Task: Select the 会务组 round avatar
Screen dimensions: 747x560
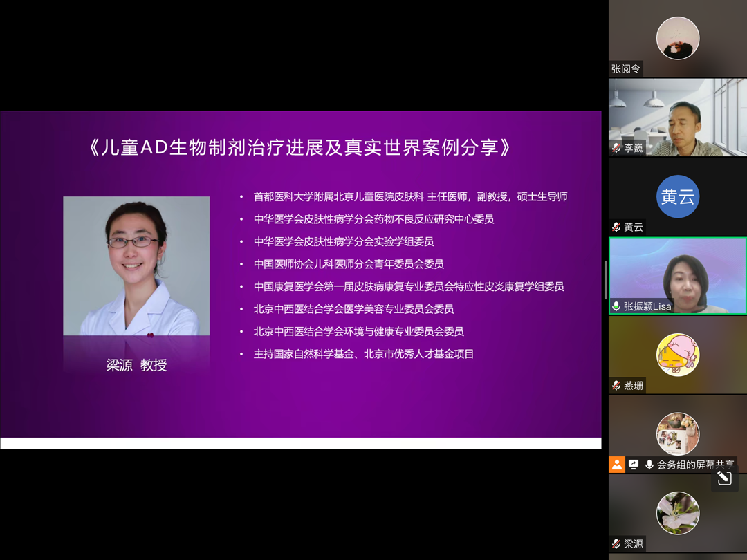Action: 677,433
